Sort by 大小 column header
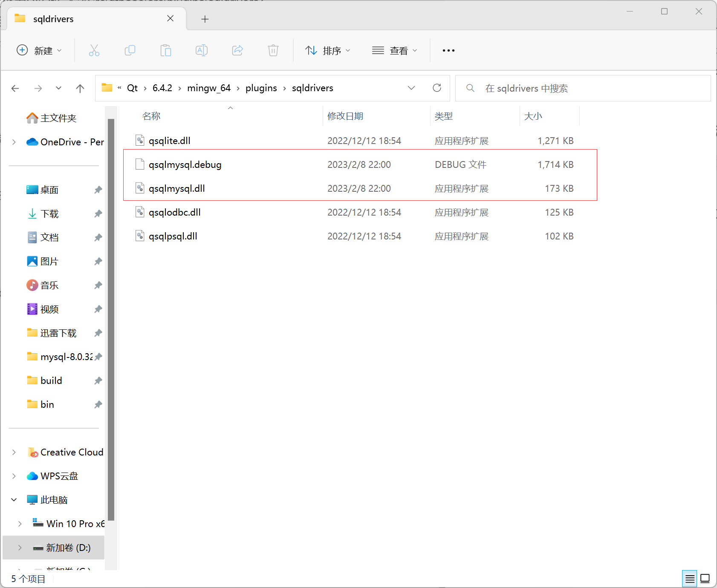This screenshot has width=717, height=588. click(x=533, y=116)
